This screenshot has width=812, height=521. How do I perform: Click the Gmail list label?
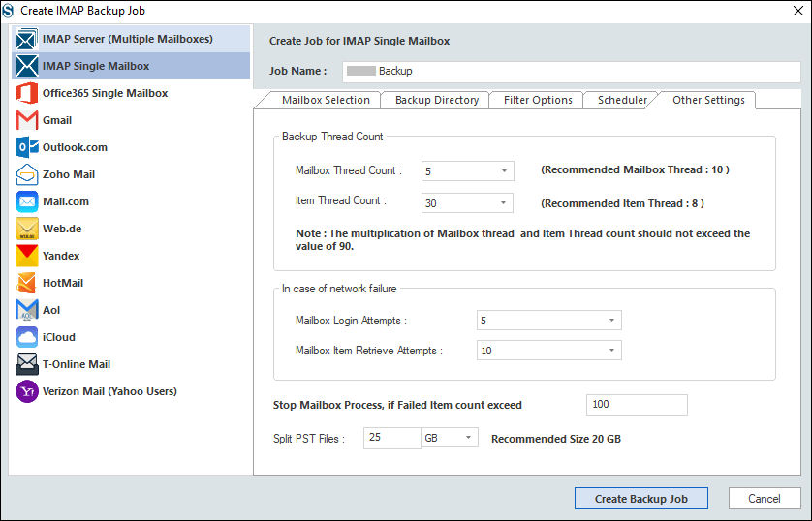[57, 120]
